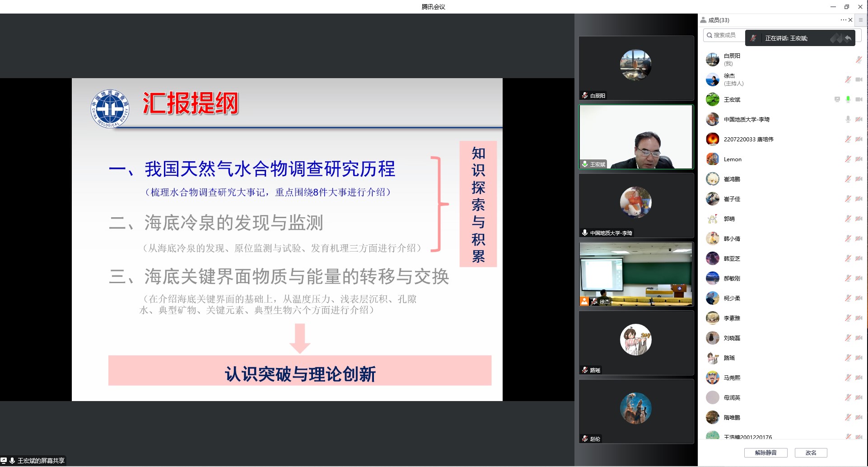This screenshot has width=868, height=467.
Task: Click 中国地质大学-李琦's camera-off icon in the list
Action: coord(859,119)
